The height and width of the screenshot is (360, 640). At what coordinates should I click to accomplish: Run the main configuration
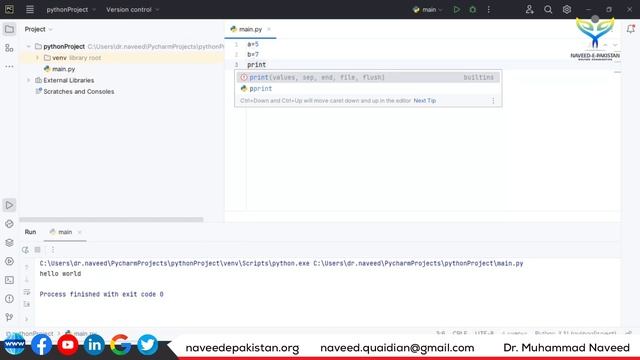pyautogui.click(x=456, y=9)
